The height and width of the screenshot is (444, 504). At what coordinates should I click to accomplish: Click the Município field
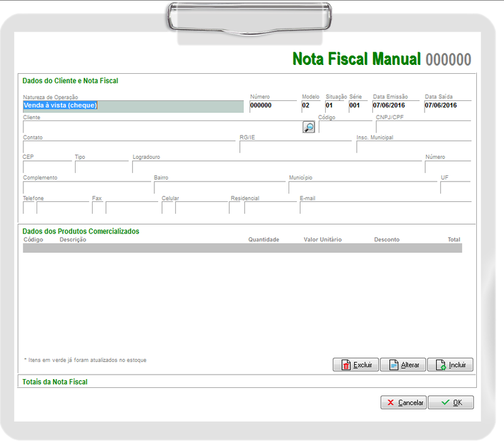(x=363, y=187)
